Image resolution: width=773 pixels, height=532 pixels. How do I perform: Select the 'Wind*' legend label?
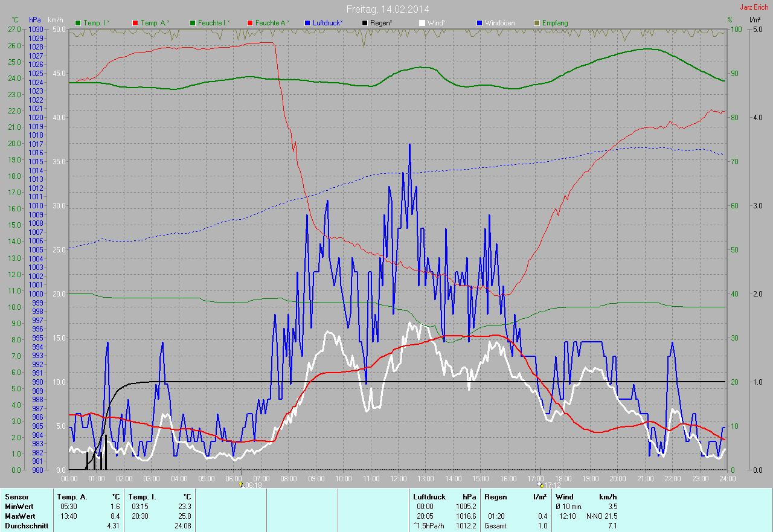tap(437, 23)
